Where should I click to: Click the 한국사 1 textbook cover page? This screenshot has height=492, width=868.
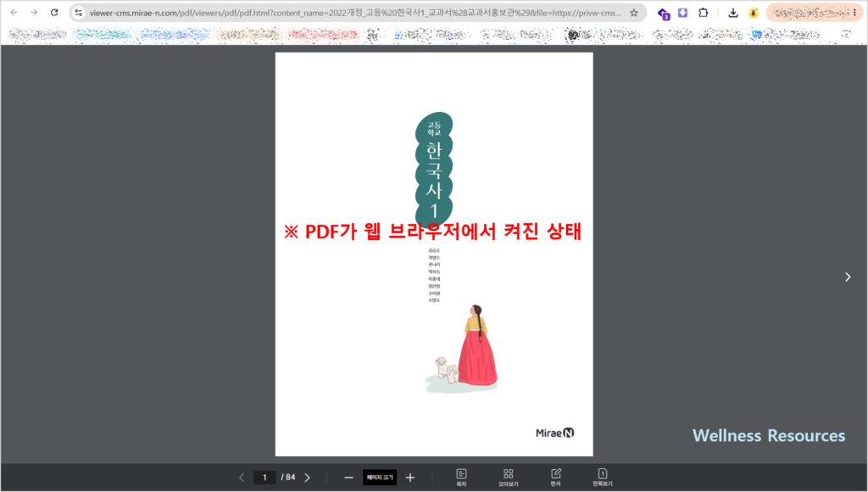click(434, 254)
